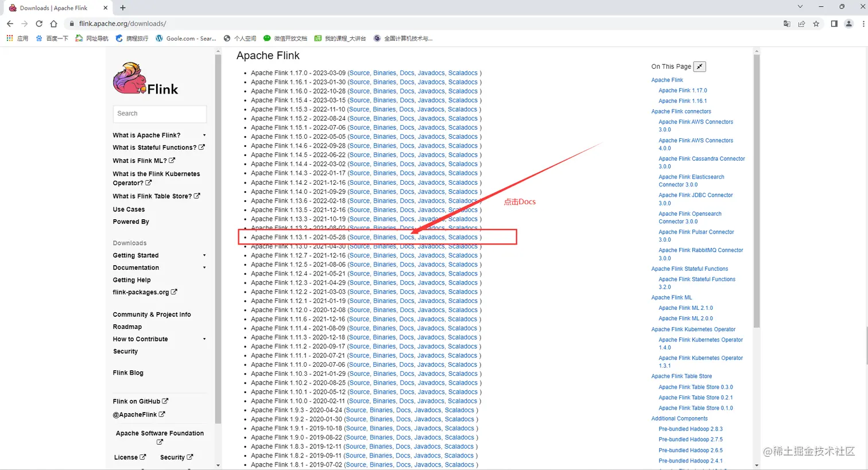The height and width of the screenshot is (470, 868).
Task: Bookmark page with star icon
Action: tap(816, 24)
